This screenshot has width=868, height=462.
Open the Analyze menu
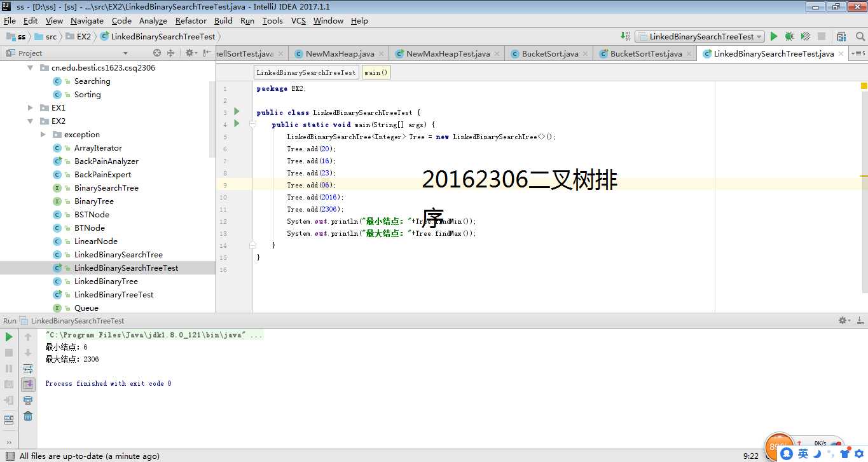pos(153,20)
